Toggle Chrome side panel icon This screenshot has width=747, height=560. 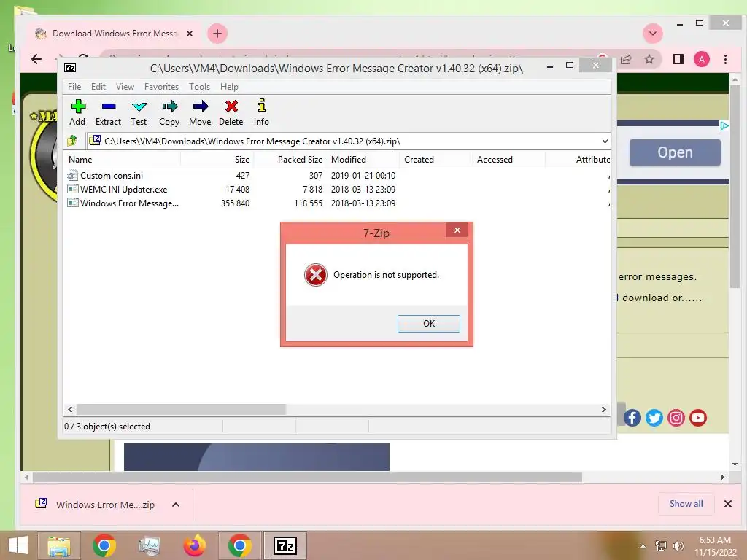click(678, 59)
